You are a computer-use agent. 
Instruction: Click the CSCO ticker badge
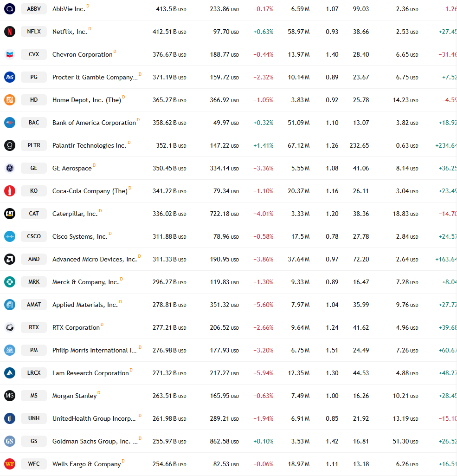34,236
